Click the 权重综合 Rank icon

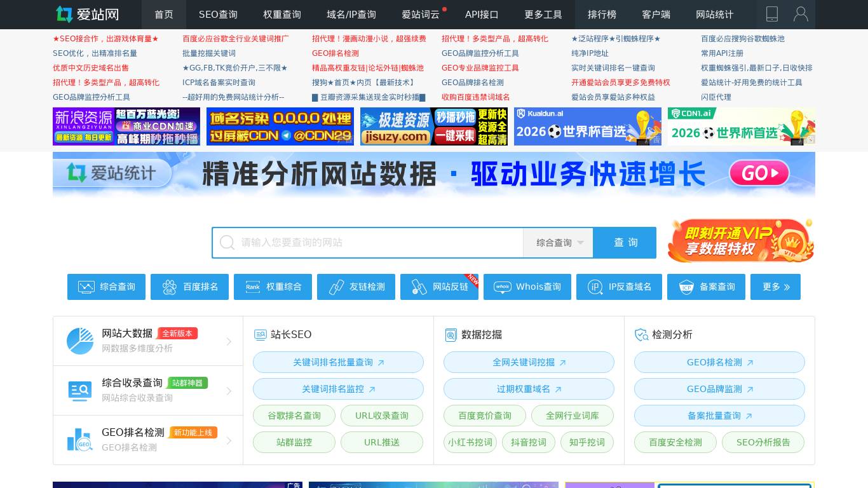(252, 287)
